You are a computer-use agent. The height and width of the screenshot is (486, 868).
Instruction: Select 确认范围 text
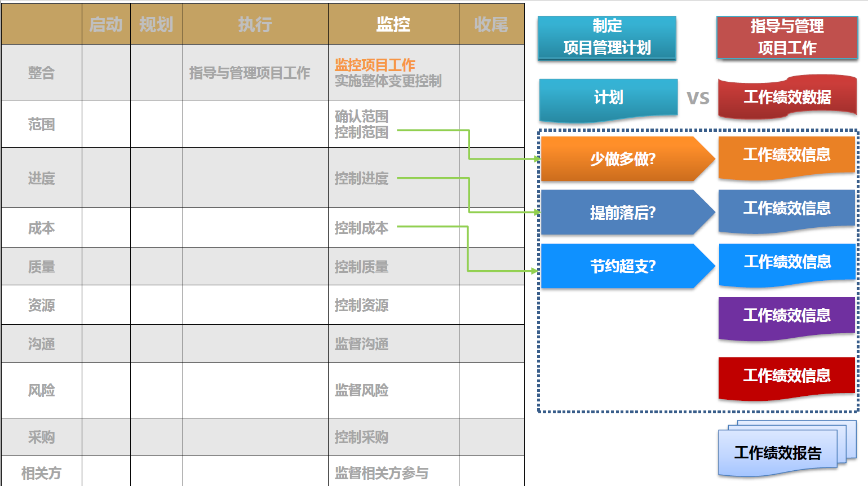pos(361,116)
